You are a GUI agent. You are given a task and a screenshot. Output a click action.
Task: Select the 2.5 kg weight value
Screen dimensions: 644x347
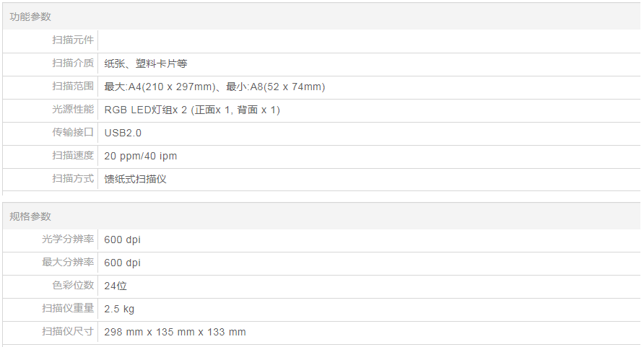click(x=119, y=309)
